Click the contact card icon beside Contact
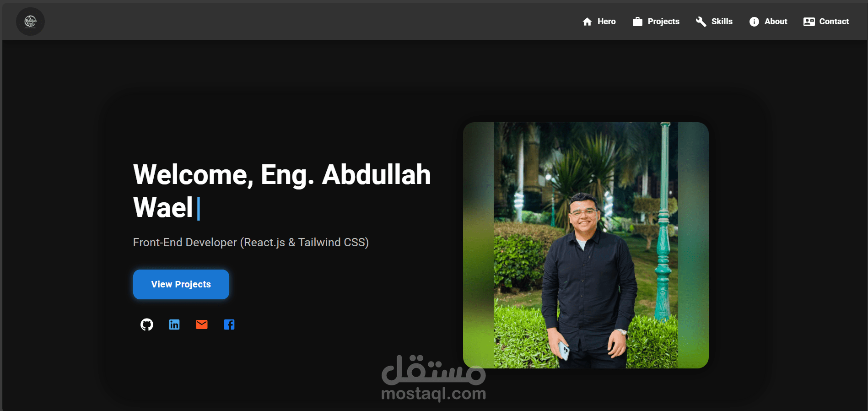 tap(809, 22)
